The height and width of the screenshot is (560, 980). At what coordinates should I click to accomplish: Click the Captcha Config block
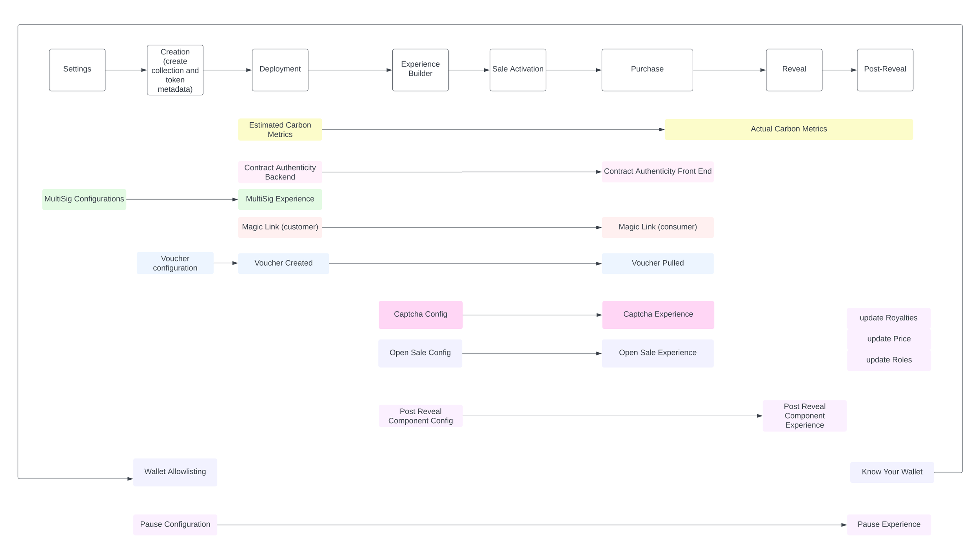(x=420, y=315)
